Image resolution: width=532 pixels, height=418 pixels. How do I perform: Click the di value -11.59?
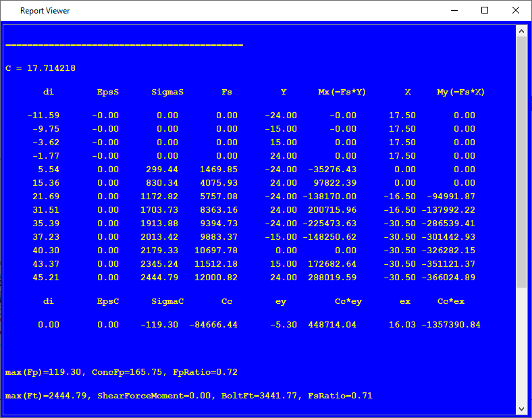(43, 115)
